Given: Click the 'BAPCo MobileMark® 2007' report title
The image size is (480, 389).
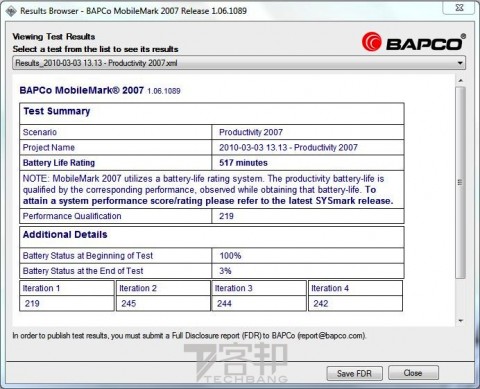Looking at the screenshot, I should pyautogui.click(x=82, y=90).
